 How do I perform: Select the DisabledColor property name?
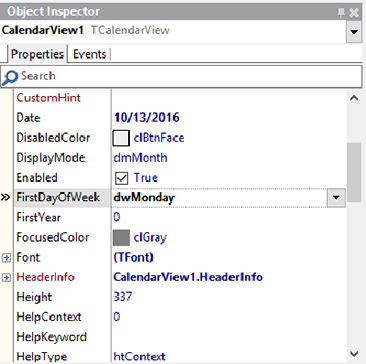(x=53, y=138)
